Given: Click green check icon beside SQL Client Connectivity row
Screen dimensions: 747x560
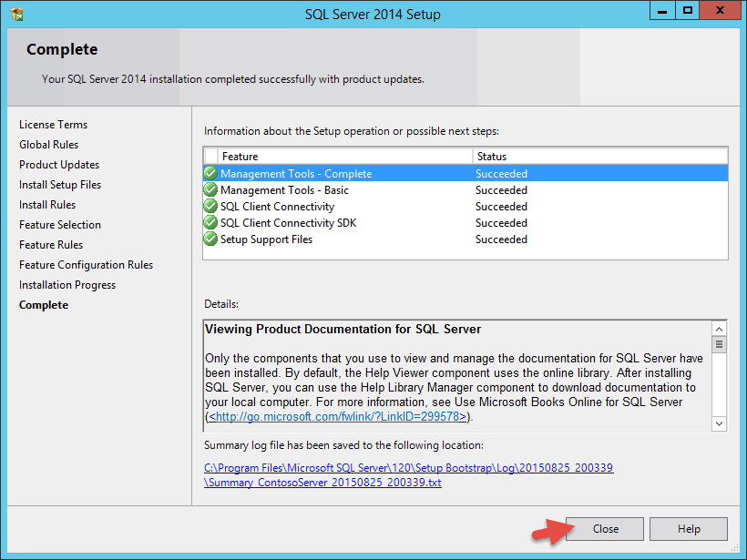Looking at the screenshot, I should (210, 206).
